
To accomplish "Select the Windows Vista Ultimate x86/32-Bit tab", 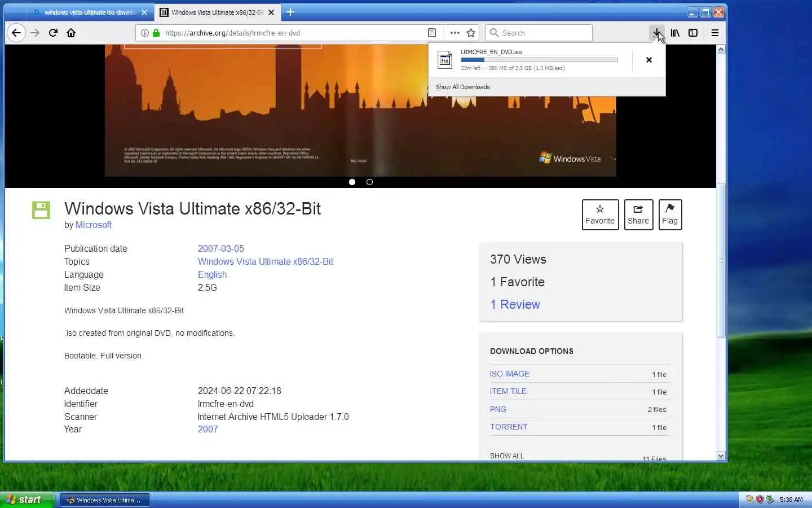I will click(217, 12).
